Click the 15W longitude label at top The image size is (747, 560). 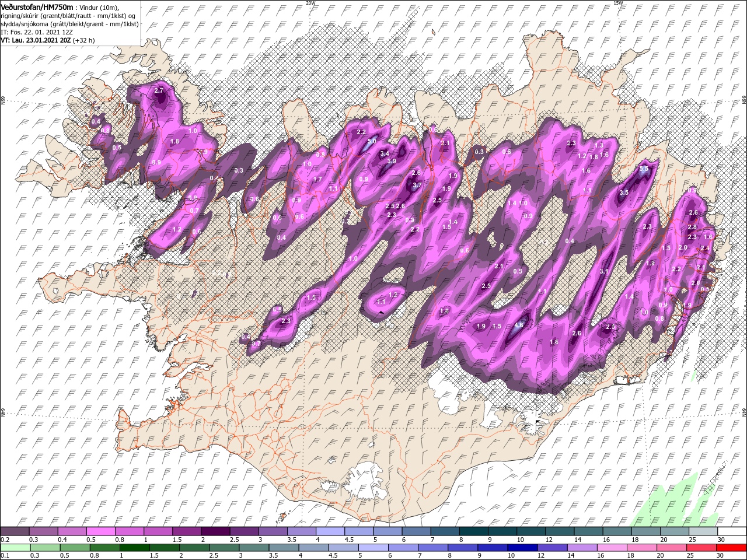click(618, 3)
